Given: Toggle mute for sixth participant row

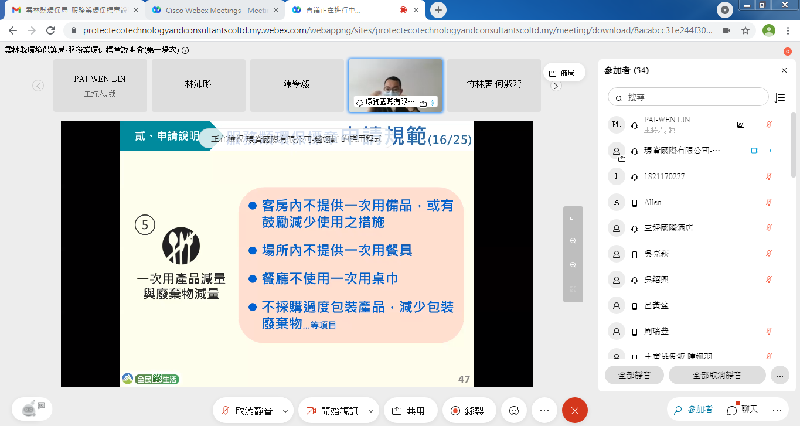Looking at the screenshot, I should click(768, 254).
